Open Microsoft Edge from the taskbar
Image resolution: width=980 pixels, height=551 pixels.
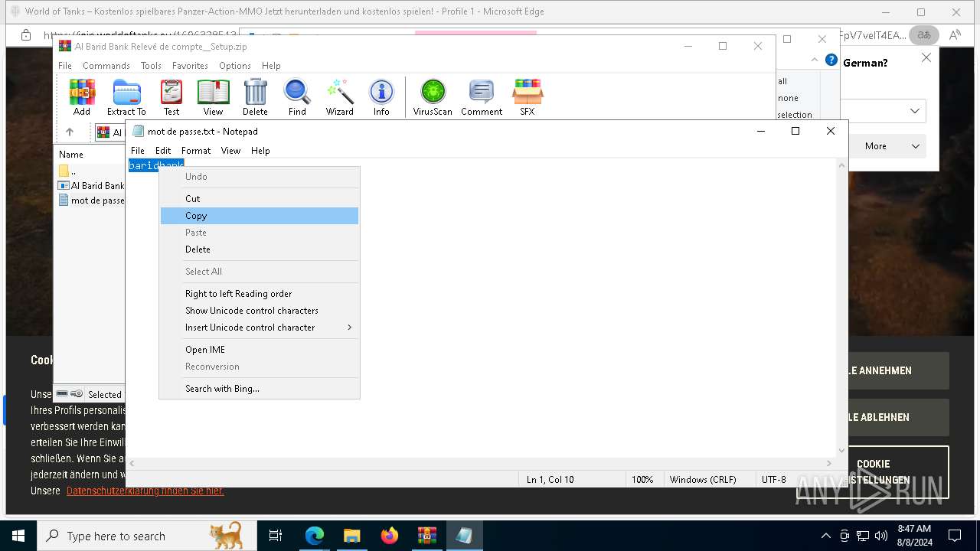click(315, 536)
